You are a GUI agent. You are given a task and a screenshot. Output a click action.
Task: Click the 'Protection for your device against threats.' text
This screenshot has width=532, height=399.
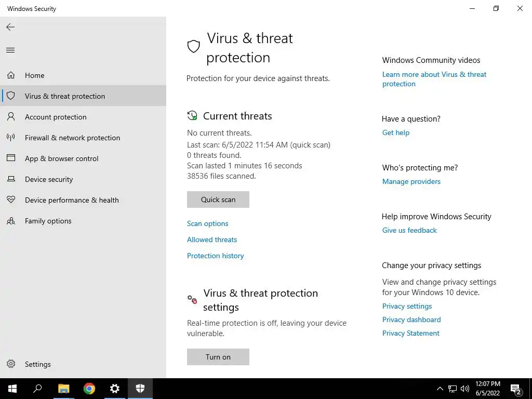pyautogui.click(x=258, y=78)
